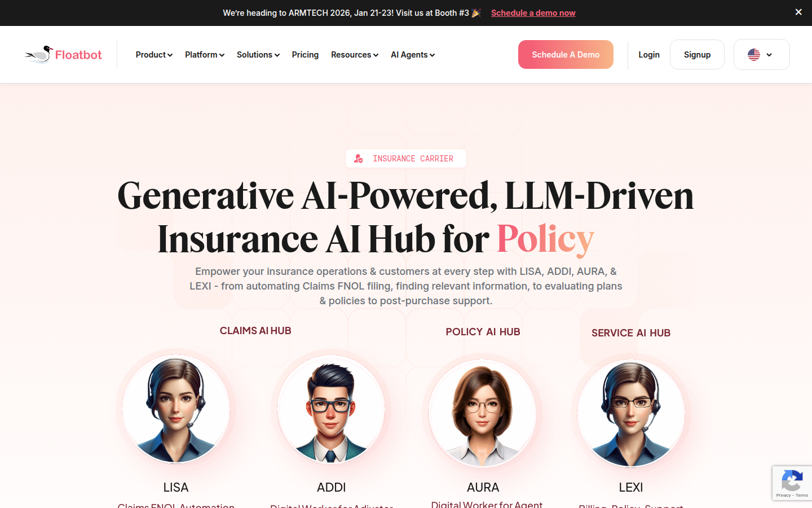Open the language selector chevron

769,55
